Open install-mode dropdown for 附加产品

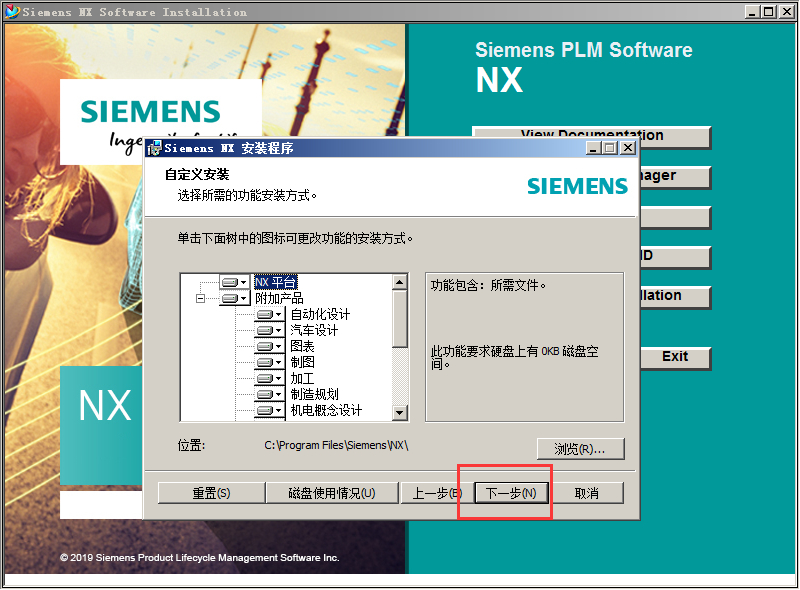235,298
